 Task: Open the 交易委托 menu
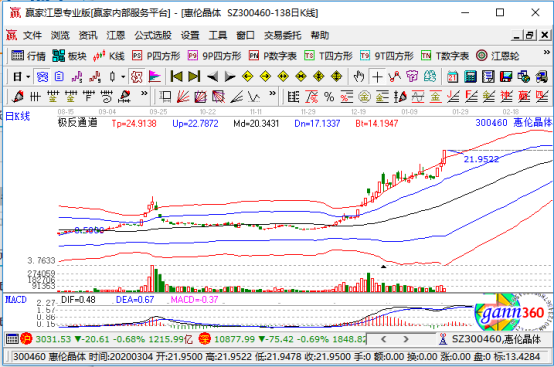pos(282,35)
